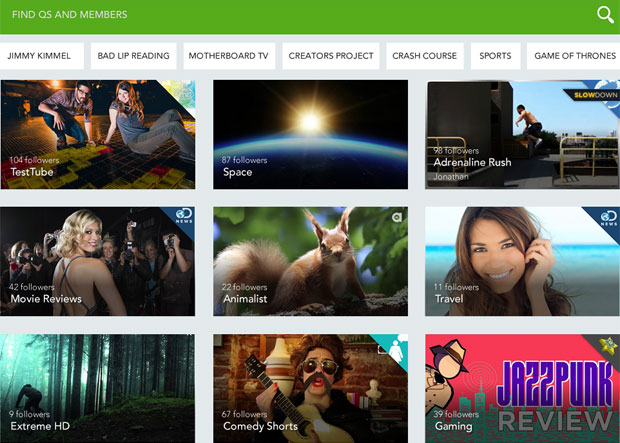The image size is (620, 443).
Task: Click the "104 followers" text
Action: (34, 160)
